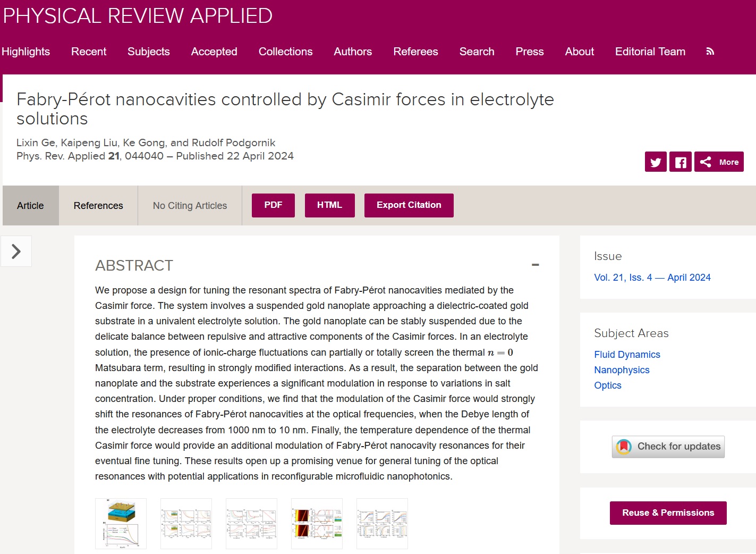Open Reuse & Permissions
This screenshot has height=554, width=756.
tap(668, 513)
